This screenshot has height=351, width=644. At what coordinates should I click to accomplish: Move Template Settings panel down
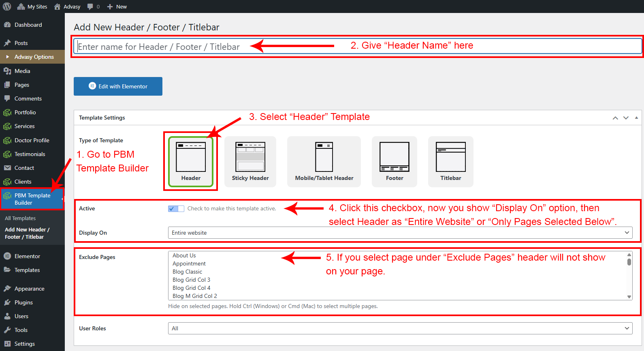tap(626, 118)
